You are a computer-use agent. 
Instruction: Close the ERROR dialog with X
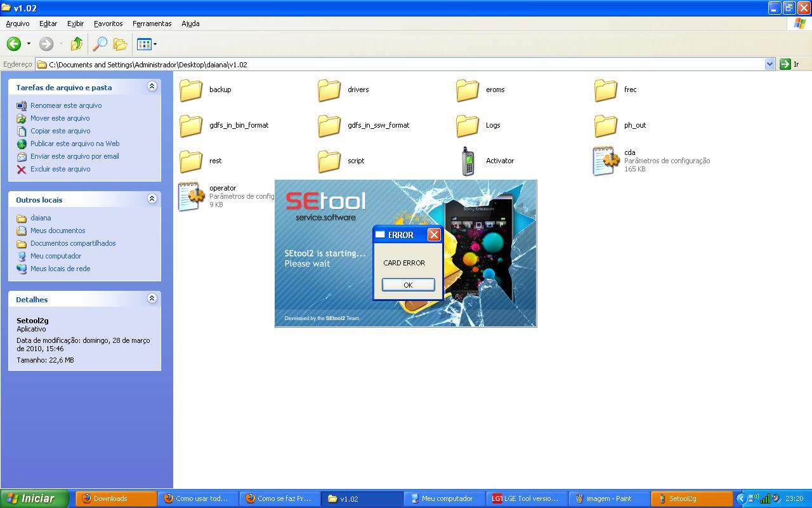tap(434, 235)
